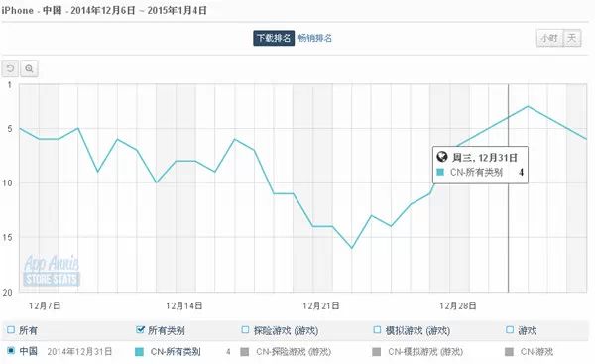
Task: Switch to the 下载排名 tab
Action: [x=274, y=38]
